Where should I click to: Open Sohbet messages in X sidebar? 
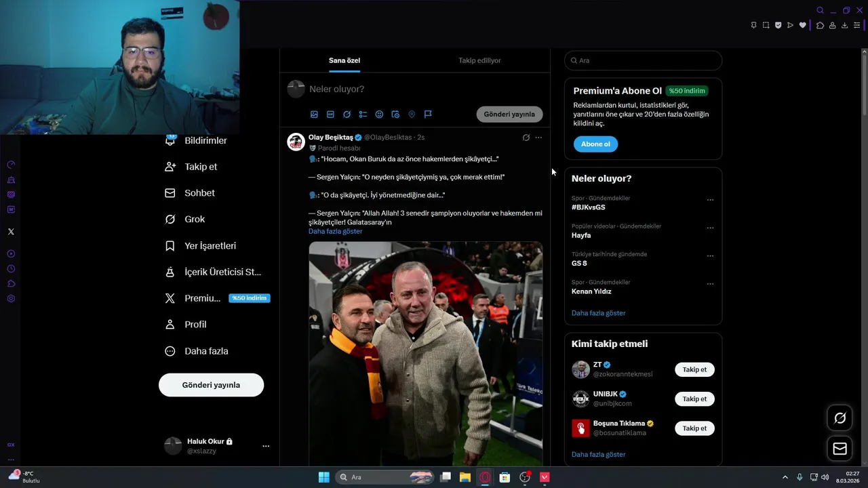coord(190,193)
